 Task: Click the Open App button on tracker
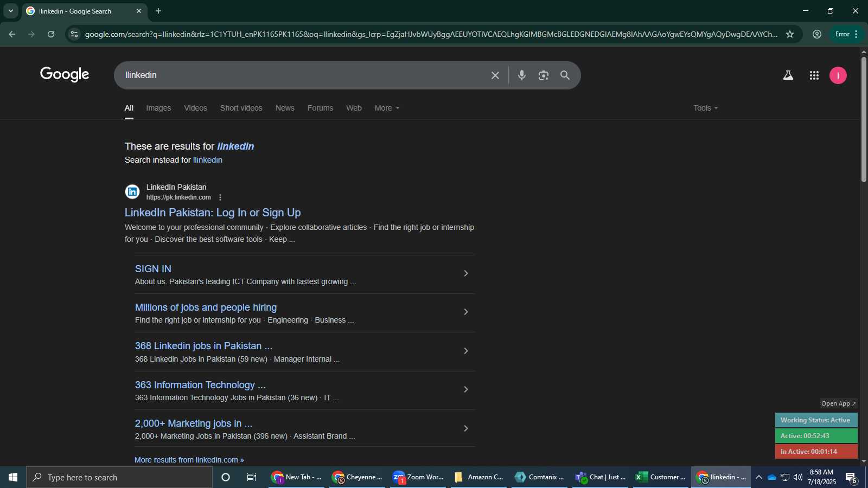tap(838, 403)
